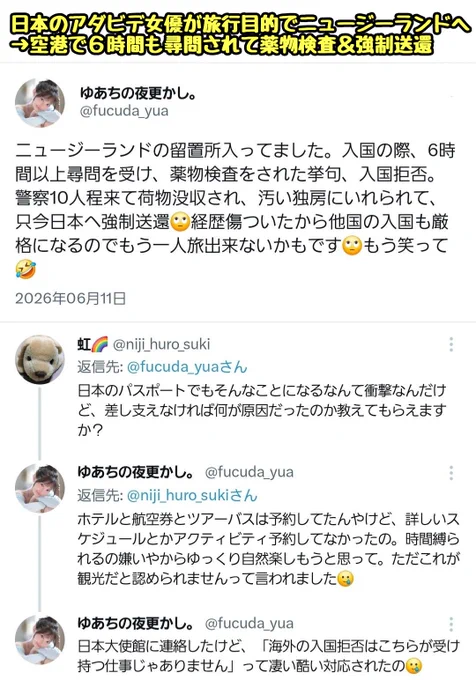Click the 2026年06月11日 tweet date
Screen dimensions: 476x680
point(71,298)
